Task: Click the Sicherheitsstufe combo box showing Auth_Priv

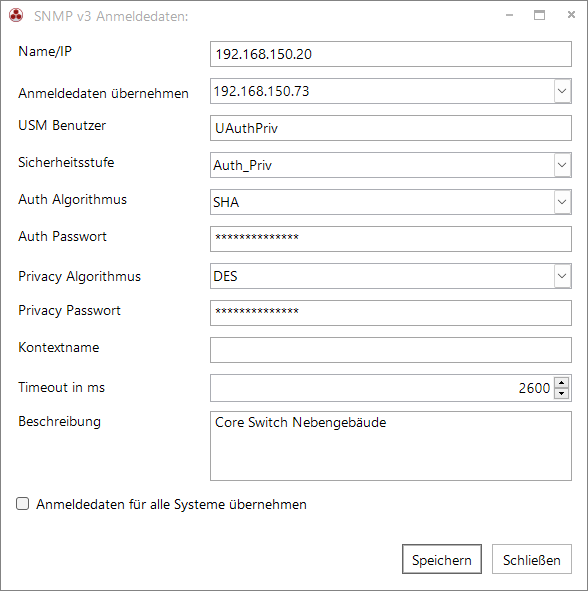Action: pos(390,165)
